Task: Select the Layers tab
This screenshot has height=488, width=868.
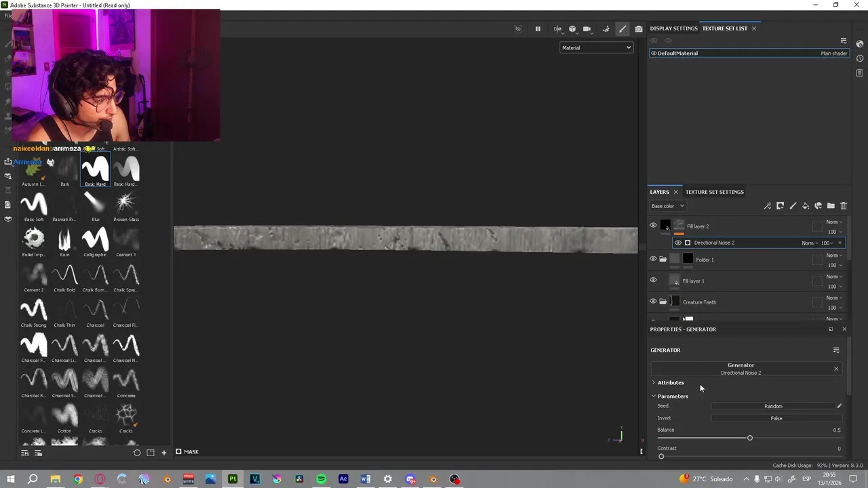Action: [659, 192]
